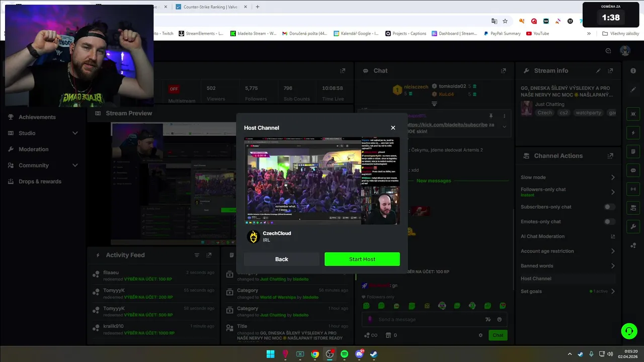644x362 pixels.
Task: Toggle Subscribers-only chat switch
Action: [609, 207]
